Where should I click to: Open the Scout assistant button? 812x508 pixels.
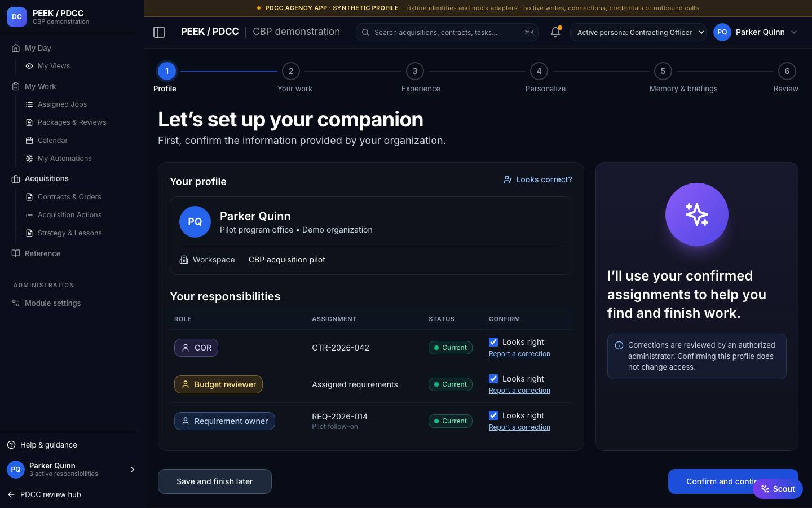778,489
